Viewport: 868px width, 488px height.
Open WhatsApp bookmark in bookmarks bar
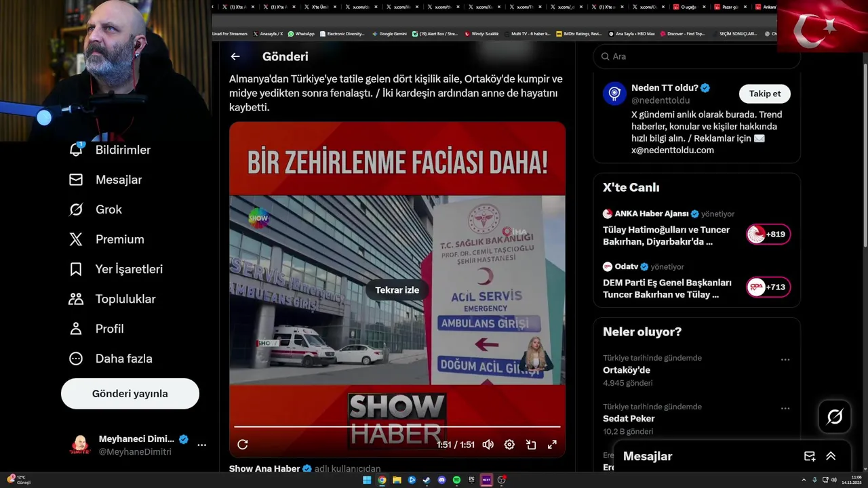pos(301,33)
